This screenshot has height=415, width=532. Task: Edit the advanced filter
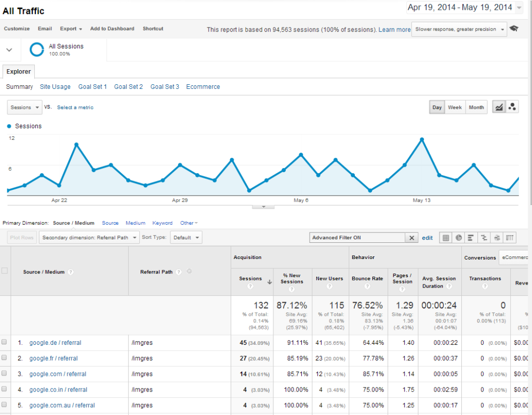coord(427,238)
